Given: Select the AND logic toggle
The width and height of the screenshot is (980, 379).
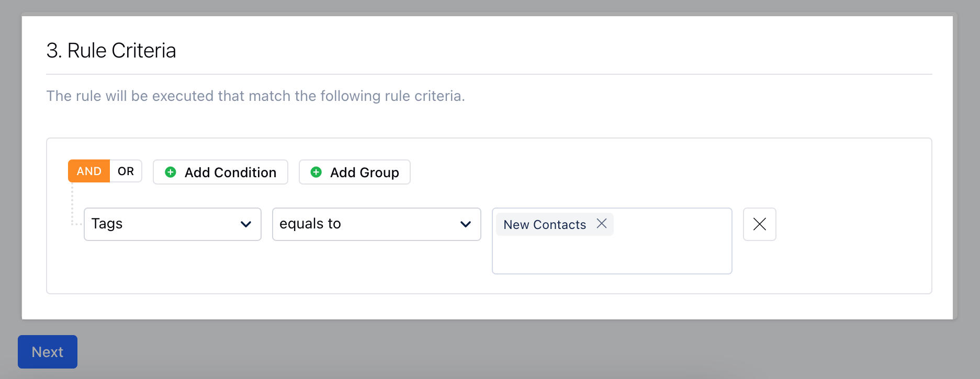Looking at the screenshot, I should (89, 171).
